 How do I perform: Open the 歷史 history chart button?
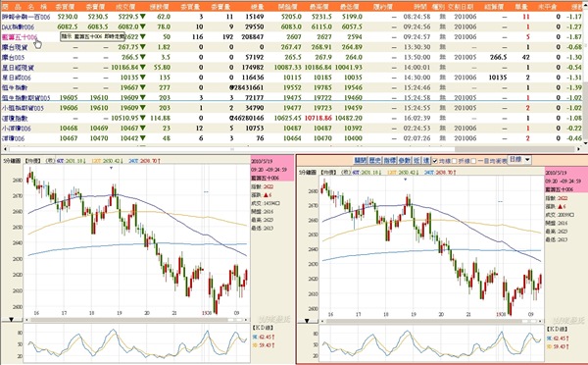click(x=374, y=160)
